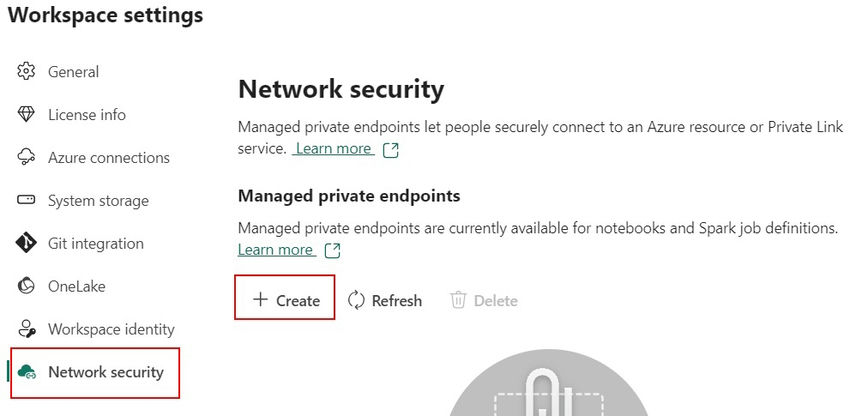Click the Git integration icon
Screen dimensions: 850x416
(x=27, y=244)
